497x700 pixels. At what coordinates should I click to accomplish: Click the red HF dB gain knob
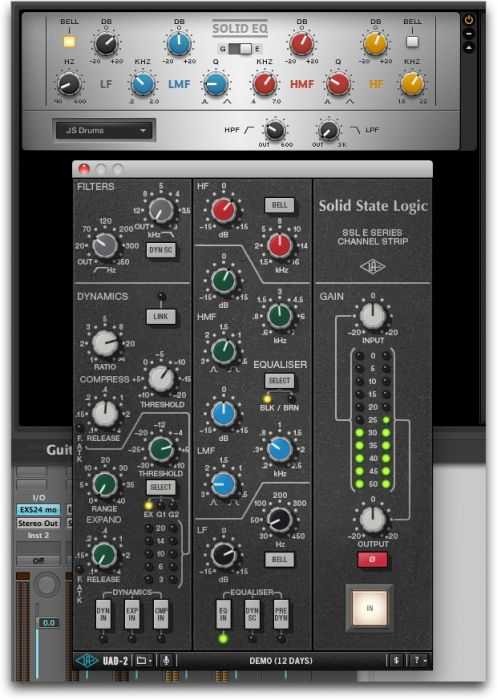click(x=223, y=210)
